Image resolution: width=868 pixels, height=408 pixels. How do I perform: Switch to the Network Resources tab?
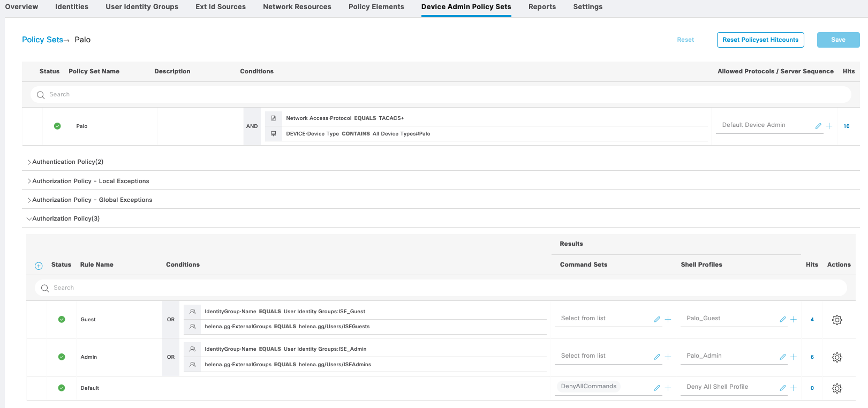point(297,7)
